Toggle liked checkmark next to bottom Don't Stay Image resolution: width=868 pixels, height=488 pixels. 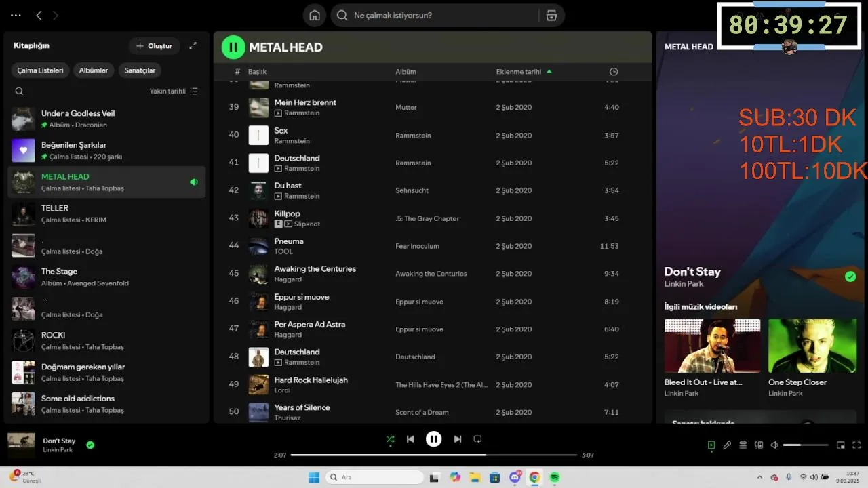90,445
